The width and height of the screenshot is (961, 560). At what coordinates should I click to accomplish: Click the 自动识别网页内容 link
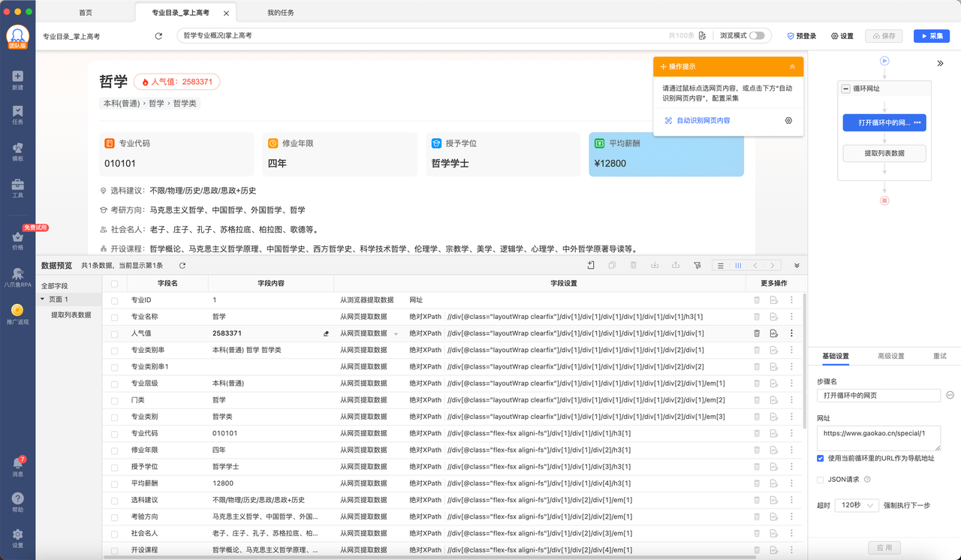click(x=703, y=121)
